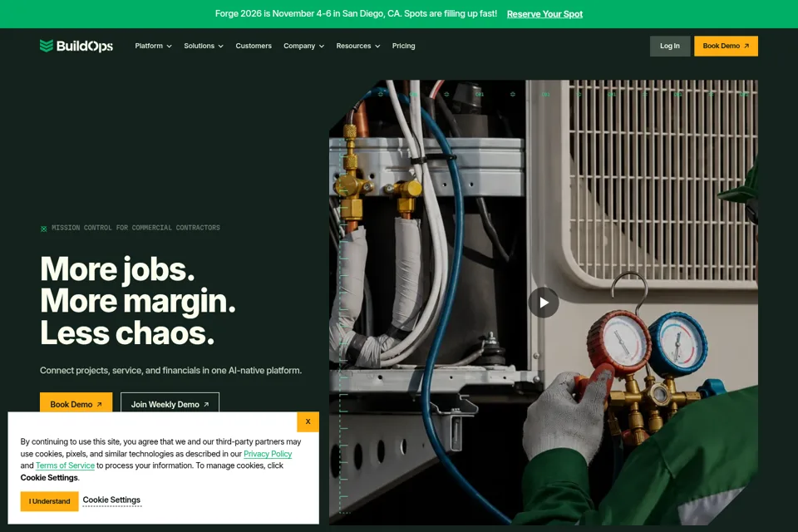Viewport: 798px width, 532px height.
Task: Click the Log In button
Action: pyautogui.click(x=670, y=46)
